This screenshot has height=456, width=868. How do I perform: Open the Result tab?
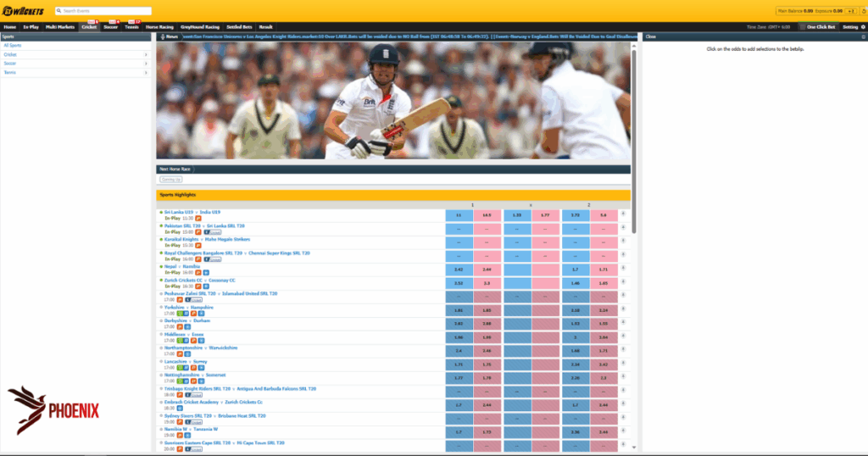pos(265,26)
